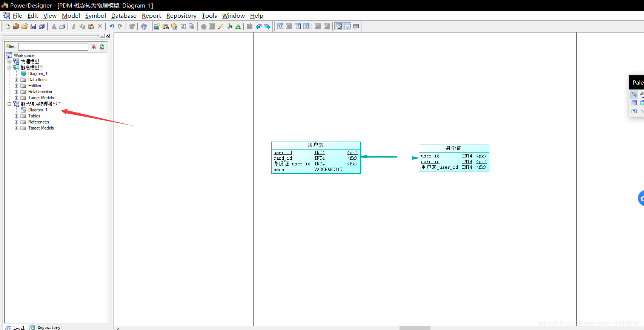Click the Save floppy disk icon
Image resolution: width=644 pixels, height=330 pixels.
(x=33, y=26)
